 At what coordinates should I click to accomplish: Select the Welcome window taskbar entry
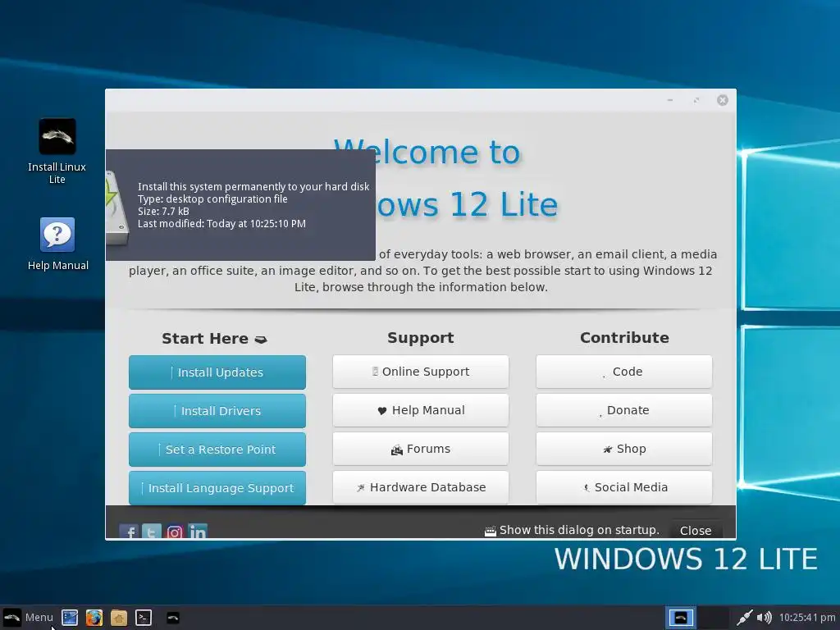tap(172, 618)
